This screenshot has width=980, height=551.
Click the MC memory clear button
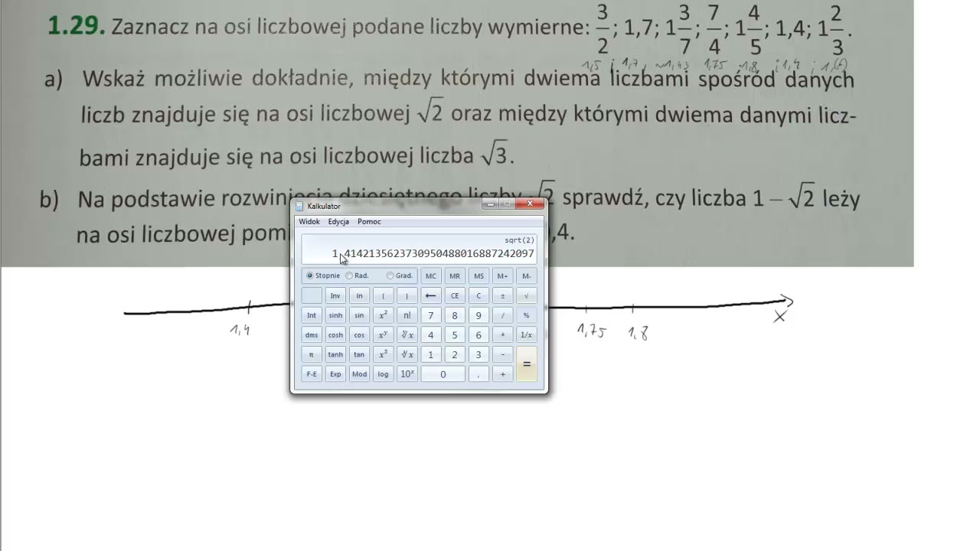coord(431,276)
